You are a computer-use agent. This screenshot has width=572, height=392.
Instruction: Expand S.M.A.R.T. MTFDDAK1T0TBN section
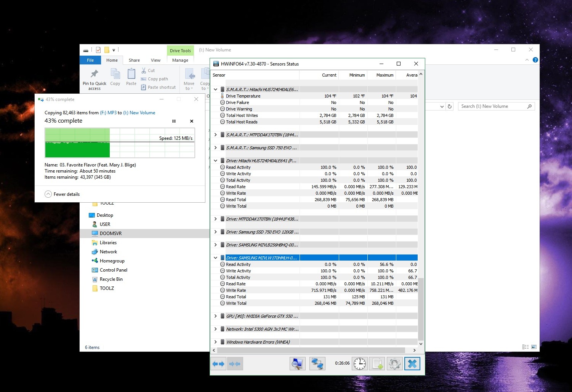point(215,135)
